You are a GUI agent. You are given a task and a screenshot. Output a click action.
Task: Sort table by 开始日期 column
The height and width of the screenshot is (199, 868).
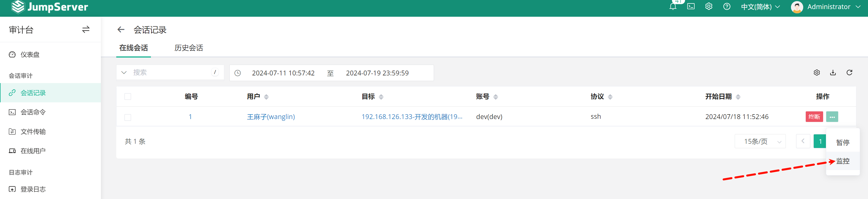[x=738, y=97]
